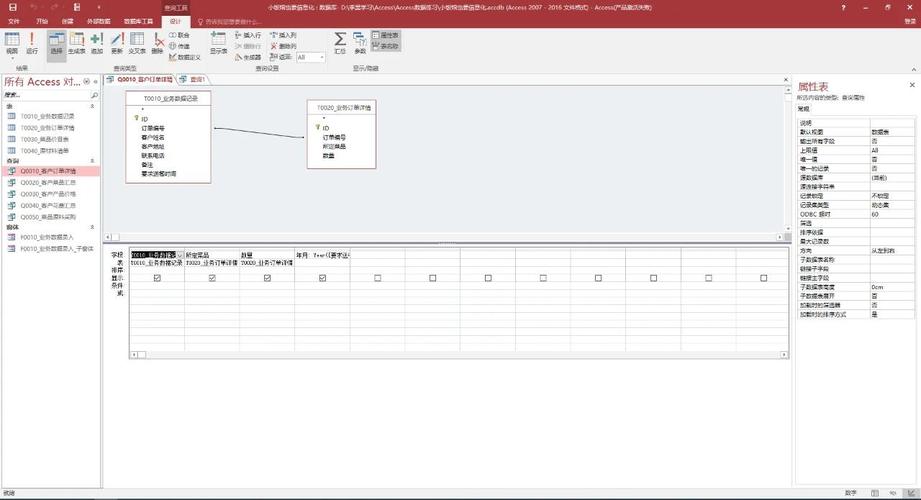Uncheck the show box for the first grid column

pos(157,278)
